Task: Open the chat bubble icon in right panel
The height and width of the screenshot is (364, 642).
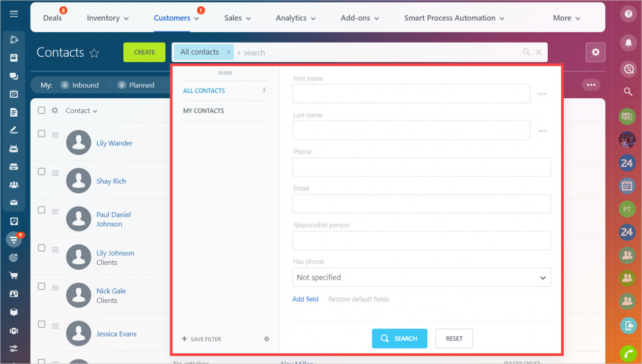Action: tap(628, 69)
